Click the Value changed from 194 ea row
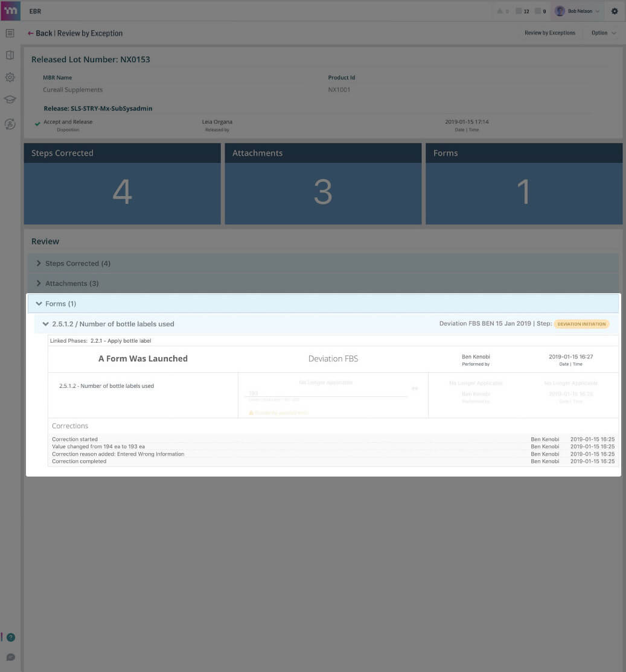 pyautogui.click(x=333, y=446)
